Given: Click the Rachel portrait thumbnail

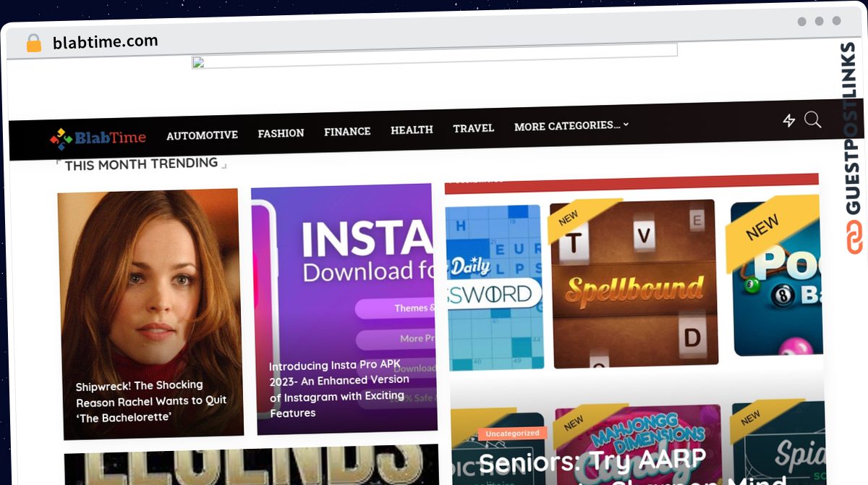Looking at the screenshot, I should pyautogui.click(x=150, y=314).
